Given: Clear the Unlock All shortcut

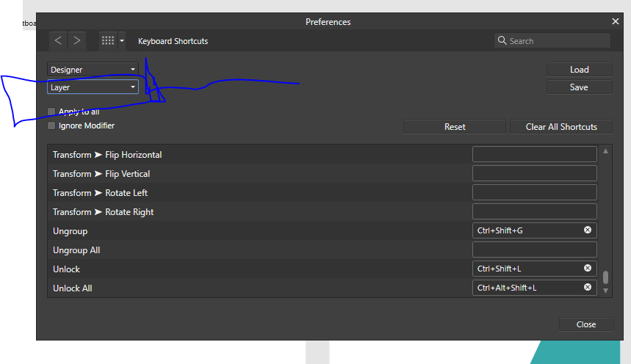Looking at the screenshot, I should pyautogui.click(x=588, y=287).
